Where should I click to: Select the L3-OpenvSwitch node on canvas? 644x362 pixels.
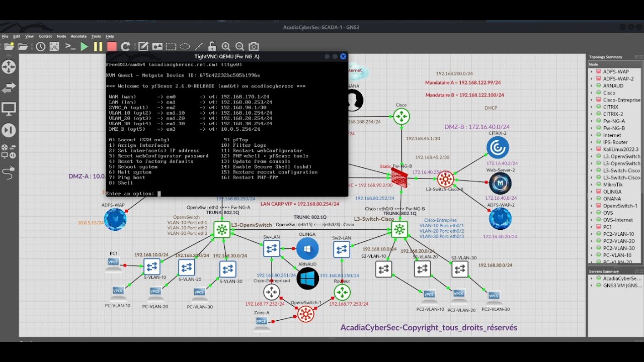221,230
